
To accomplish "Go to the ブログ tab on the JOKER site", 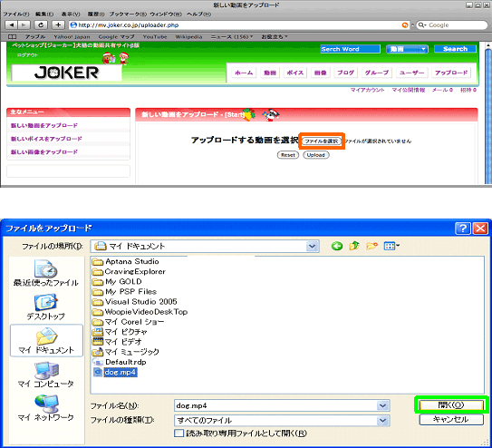I will tap(345, 73).
